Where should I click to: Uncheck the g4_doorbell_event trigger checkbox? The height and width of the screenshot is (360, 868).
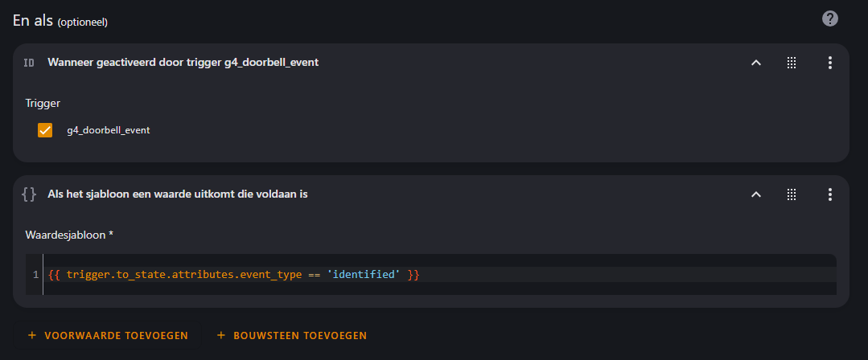45,130
